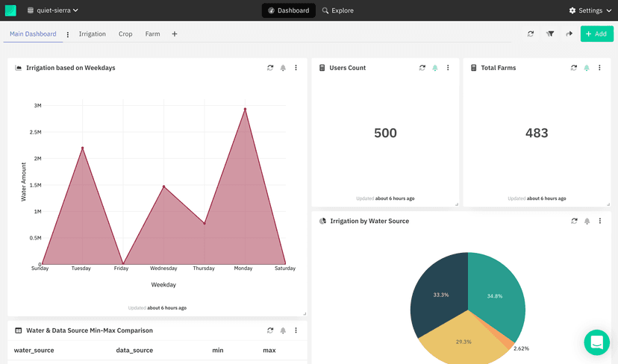
Task: Switch to the Irrigation tab
Action: [x=93, y=34]
